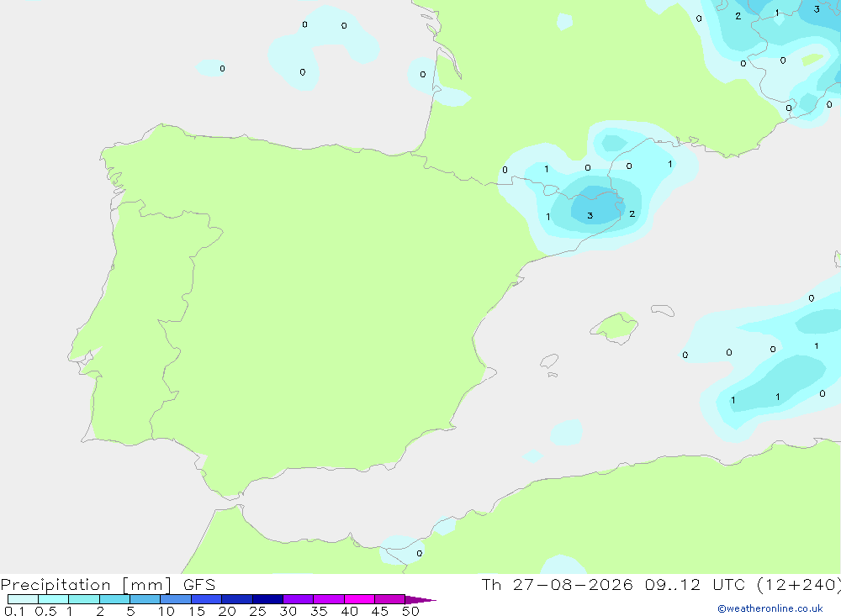Select the '10' legend scale label
Screen dimensions: 841x616
click(167, 611)
